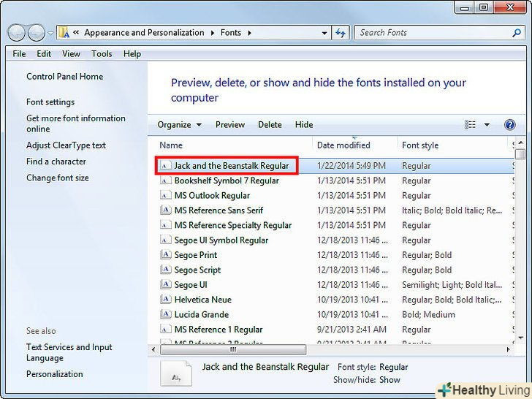
Task: Open Find a character link
Action: [x=56, y=161]
